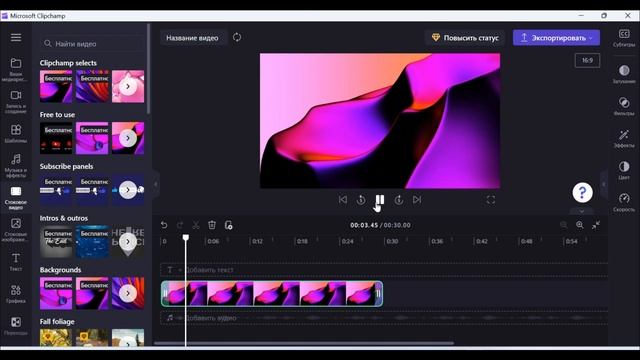Open the Fade panel
Viewport: 640px width, 360px height.
tap(624, 74)
